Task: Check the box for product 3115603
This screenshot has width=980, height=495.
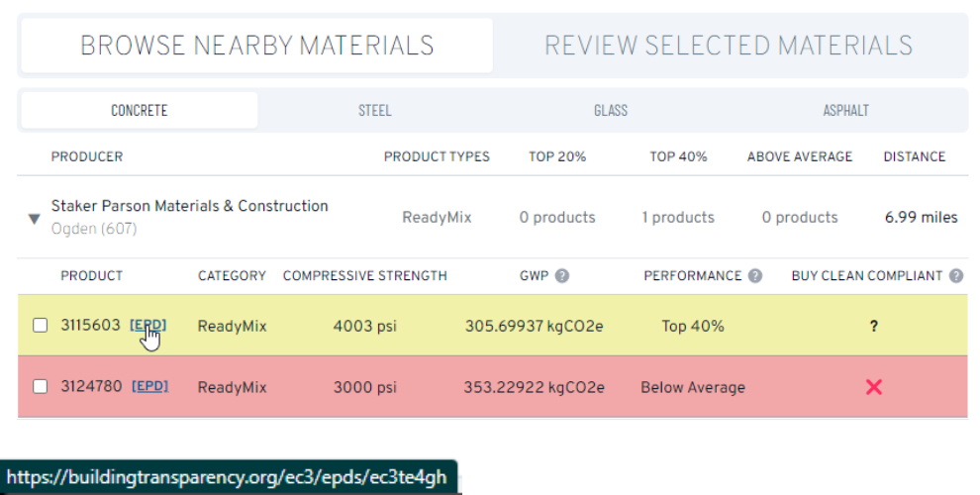Action: click(41, 326)
